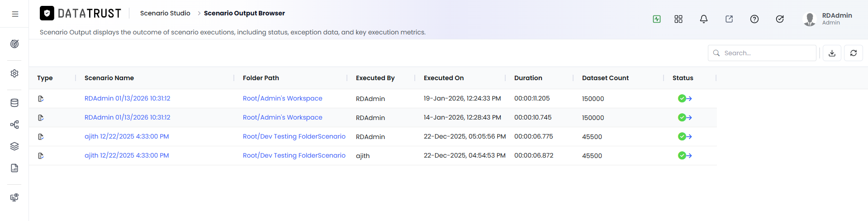Open the notifications bell
Image resolution: width=868 pixels, height=221 pixels.
point(704,19)
